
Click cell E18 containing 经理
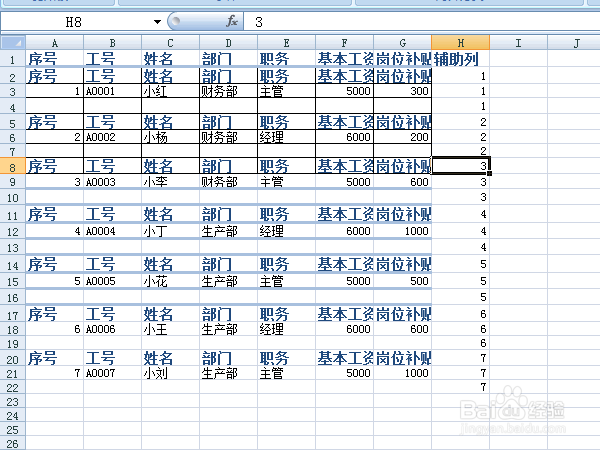pyautogui.click(x=287, y=329)
